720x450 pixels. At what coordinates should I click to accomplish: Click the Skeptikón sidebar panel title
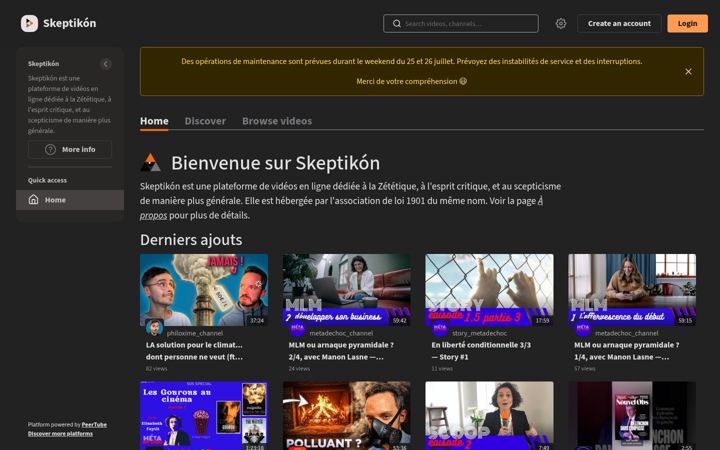tap(44, 64)
